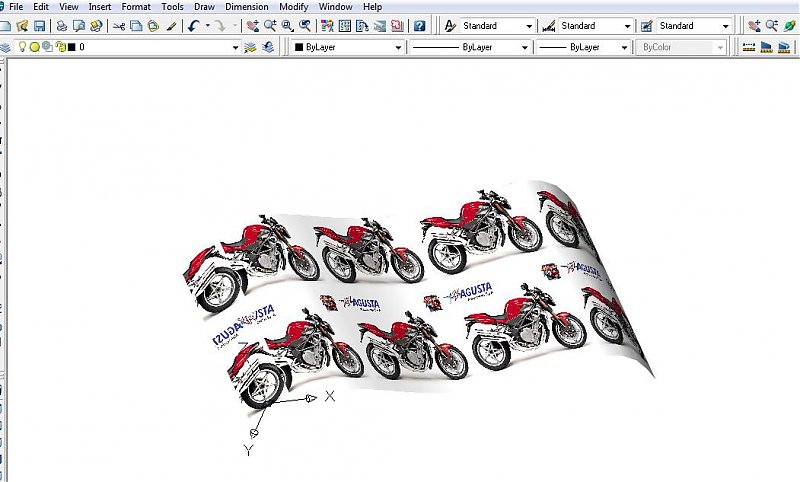Screen dimensions: 800x482
Task: Click the dashed-line icon on second toolbar row
Action: click(748, 47)
